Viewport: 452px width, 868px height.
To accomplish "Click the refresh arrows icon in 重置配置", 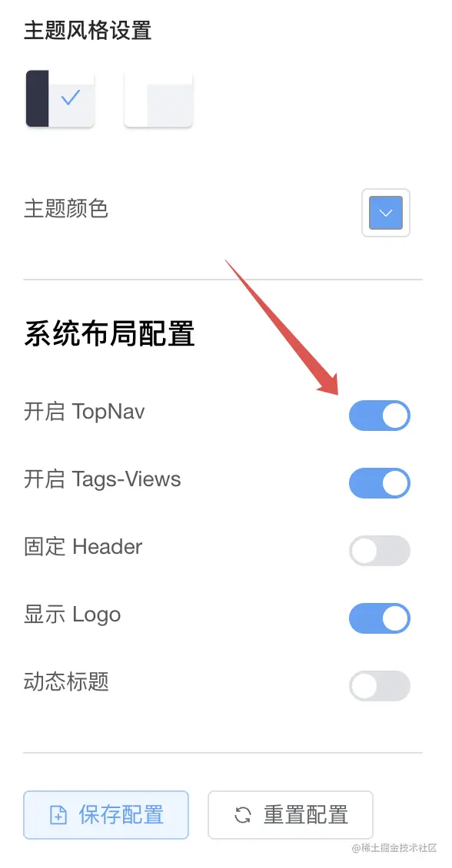I will coord(243,816).
